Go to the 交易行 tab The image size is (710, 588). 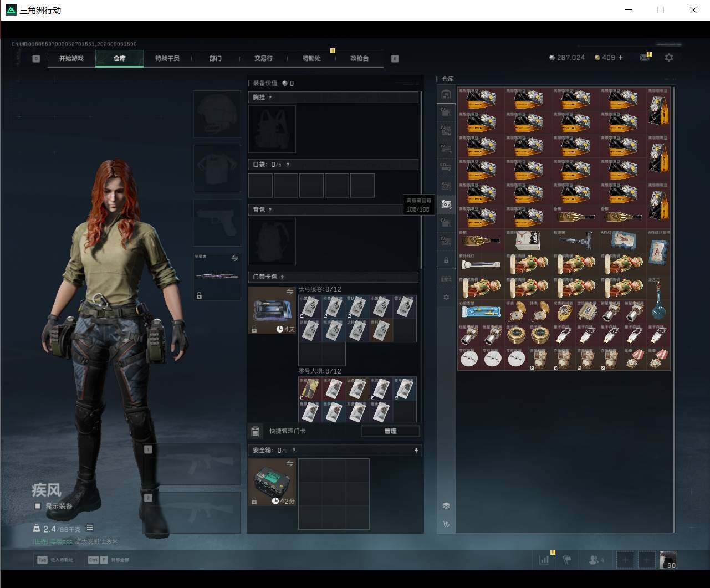click(263, 58)
